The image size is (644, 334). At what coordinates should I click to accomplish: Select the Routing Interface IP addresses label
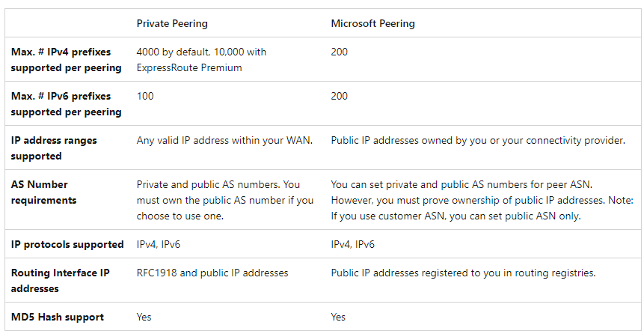[x=60, y=281]
